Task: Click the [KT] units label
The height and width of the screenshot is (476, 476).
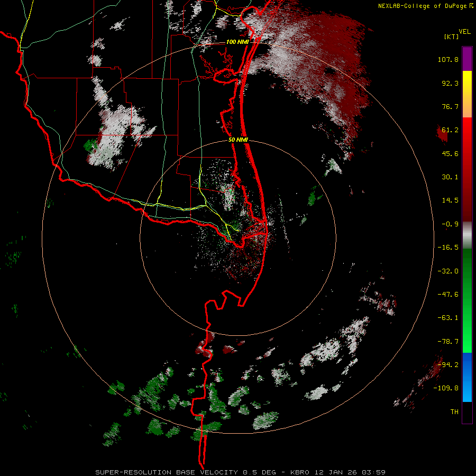Action: [x=451, y=36]
